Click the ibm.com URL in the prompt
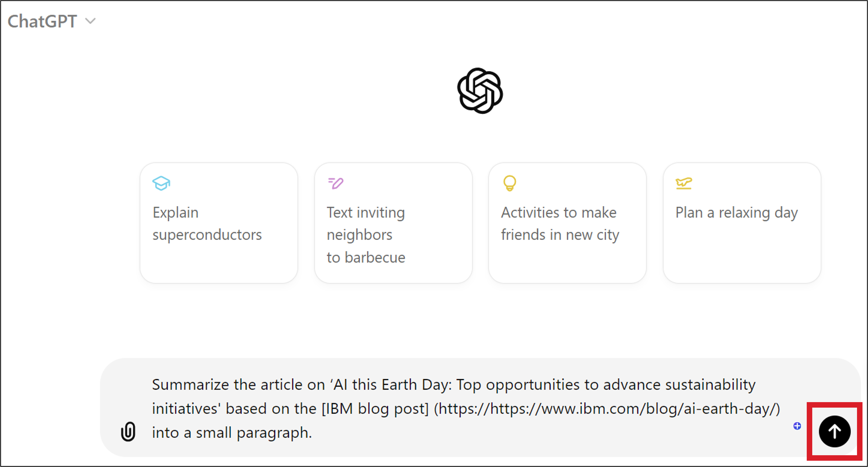Viewport: 868px width, 467px height. click(607, 409)
